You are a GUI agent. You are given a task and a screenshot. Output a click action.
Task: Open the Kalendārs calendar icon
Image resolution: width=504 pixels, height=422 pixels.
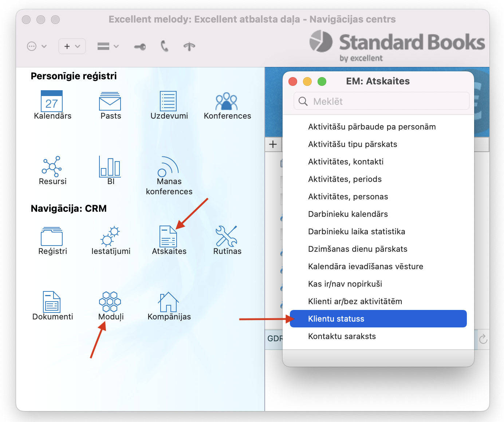(x=52, y=101)
